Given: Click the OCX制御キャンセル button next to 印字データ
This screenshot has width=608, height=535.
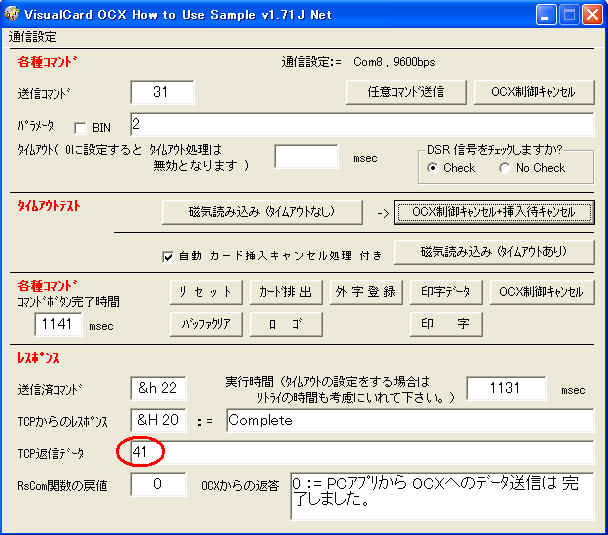Looking at the screenshot, I should [x=542, y=292].
